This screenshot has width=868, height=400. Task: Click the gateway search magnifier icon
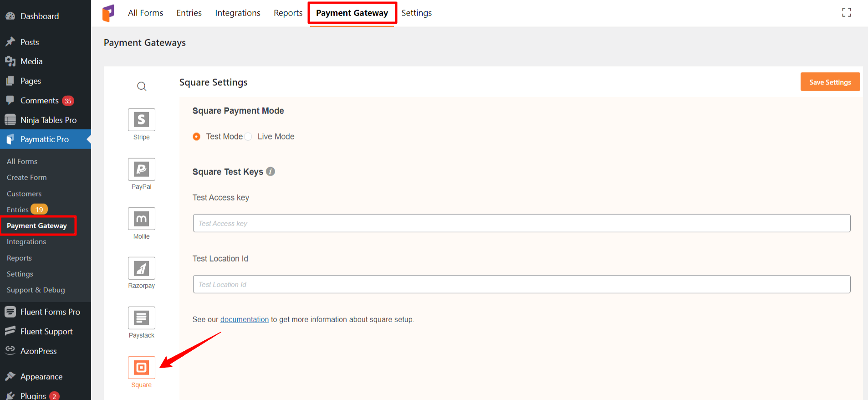[x=142, y=86]
